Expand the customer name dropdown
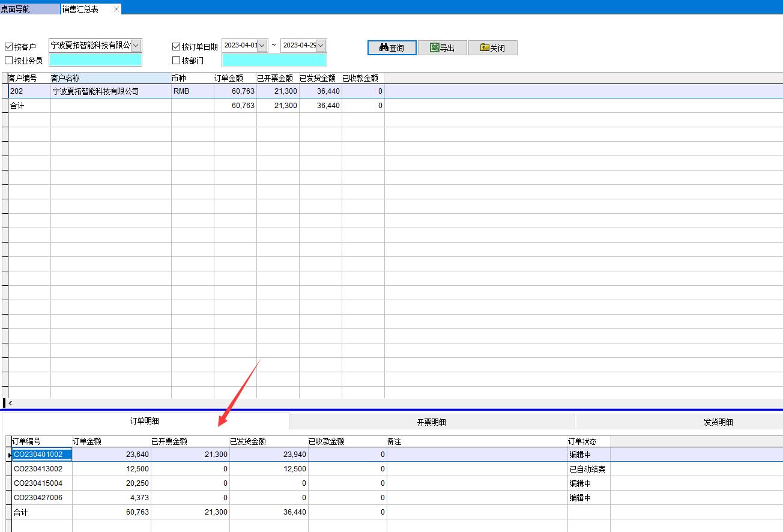Viewport: 783px width, 532px height. 136,46
